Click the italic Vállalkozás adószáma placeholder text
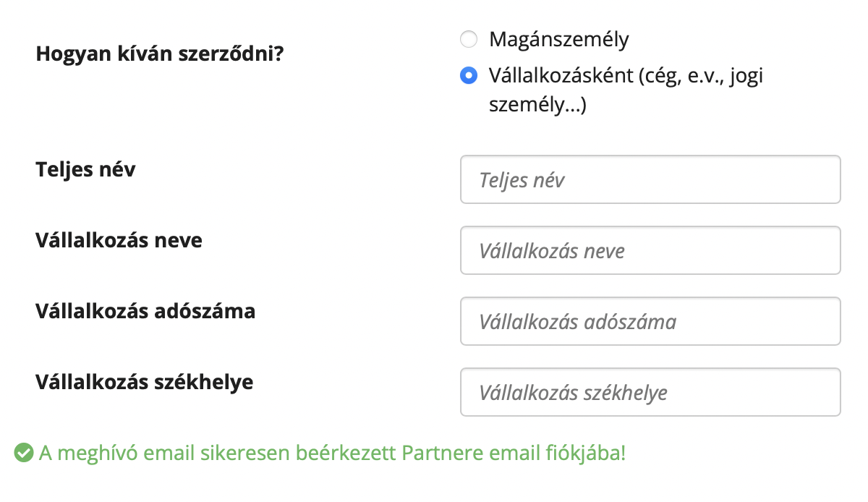Screen dimensions: 868x502 tap(577, 322)
